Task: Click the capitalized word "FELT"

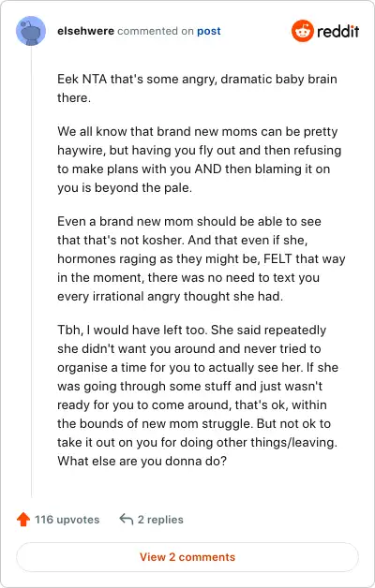Action: tap(277, 258)
